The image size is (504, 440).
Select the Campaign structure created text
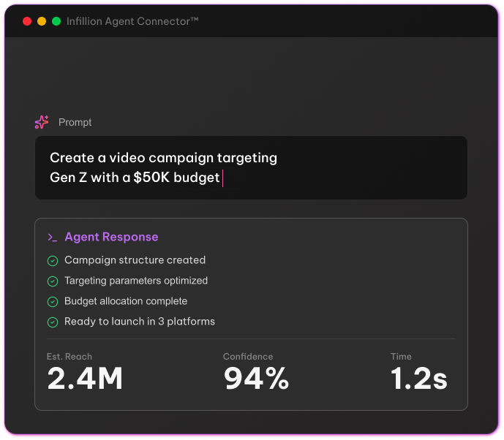pyautogui.click(x=135, y=260)
